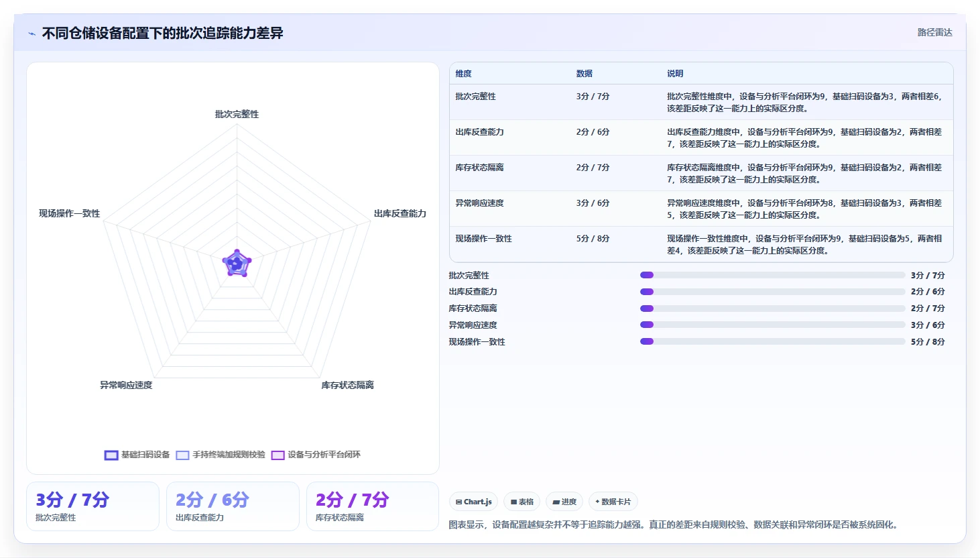The width and height of the screenshot is (980, 558).
Task: Click the 路径雷达 label in header
Action: coord(934,32)
